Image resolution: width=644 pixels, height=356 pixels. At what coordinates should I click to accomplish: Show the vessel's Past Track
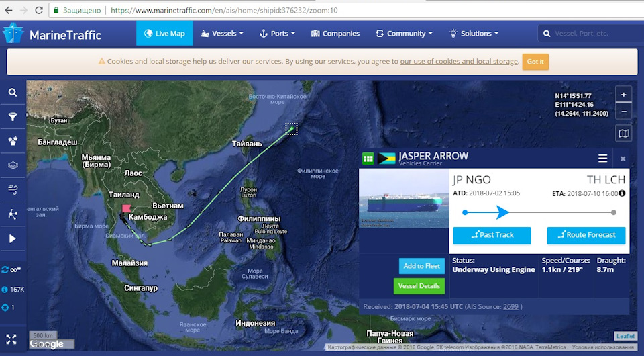pyautogui.click(x=492, y=235)
